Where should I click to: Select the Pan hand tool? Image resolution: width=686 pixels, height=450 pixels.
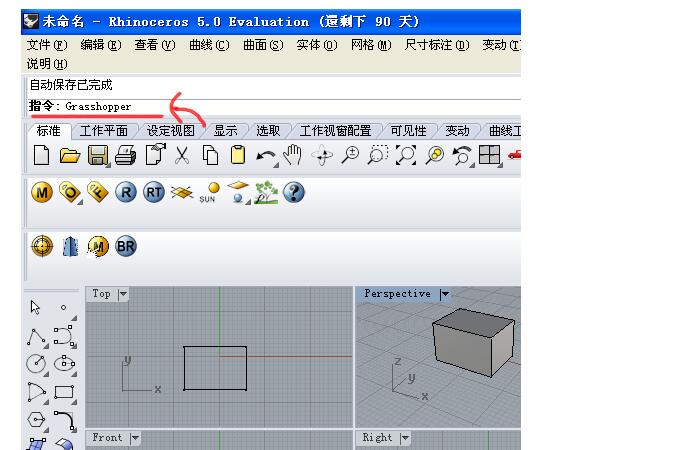293,155
